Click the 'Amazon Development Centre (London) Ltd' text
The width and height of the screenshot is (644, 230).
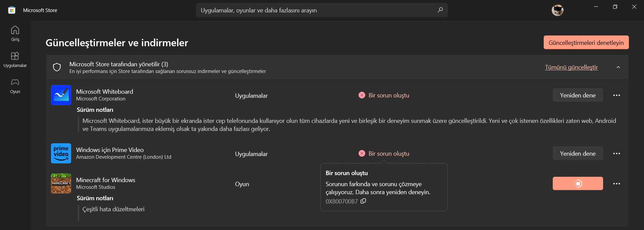pos(123,157)
